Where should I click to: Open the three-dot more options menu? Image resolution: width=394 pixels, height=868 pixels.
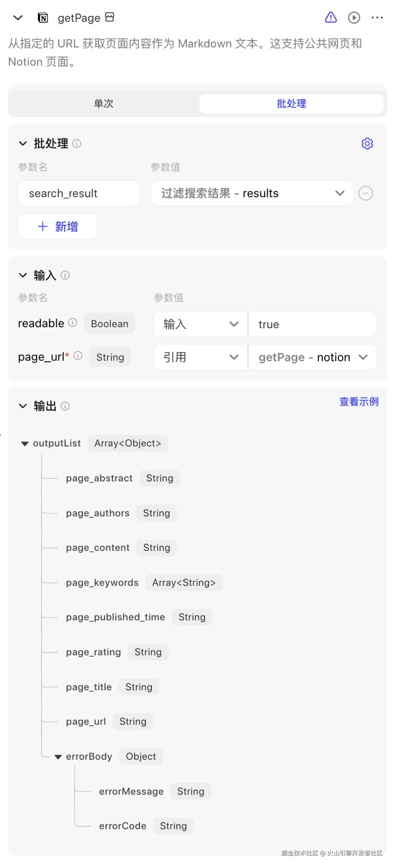tap(377, 17)
